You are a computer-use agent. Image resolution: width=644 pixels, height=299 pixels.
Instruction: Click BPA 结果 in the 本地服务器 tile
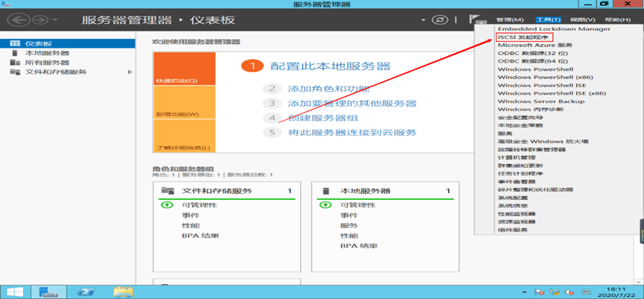tap(359, 246)
